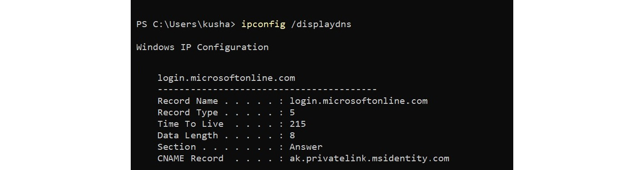This screenshot has width=644, height=170.
Task: Click the login.microsoftonline.com entry header
Action: (x=226, y=78)
